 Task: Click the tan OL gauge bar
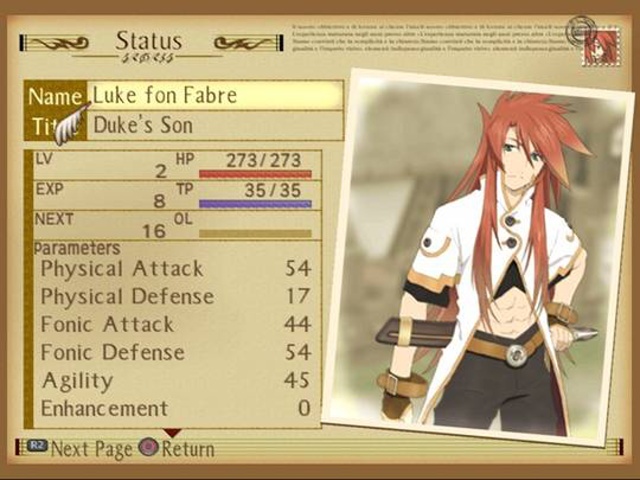(255, 233)
